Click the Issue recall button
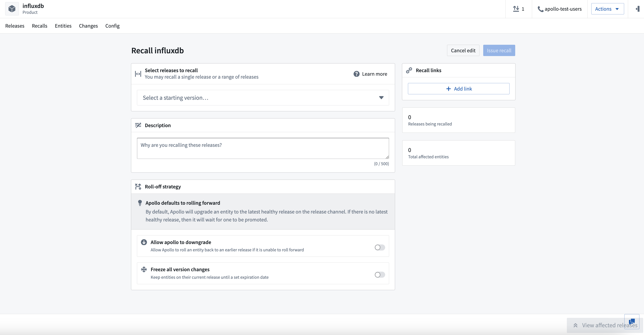This screenshot has height=335, width=644. 499,50
